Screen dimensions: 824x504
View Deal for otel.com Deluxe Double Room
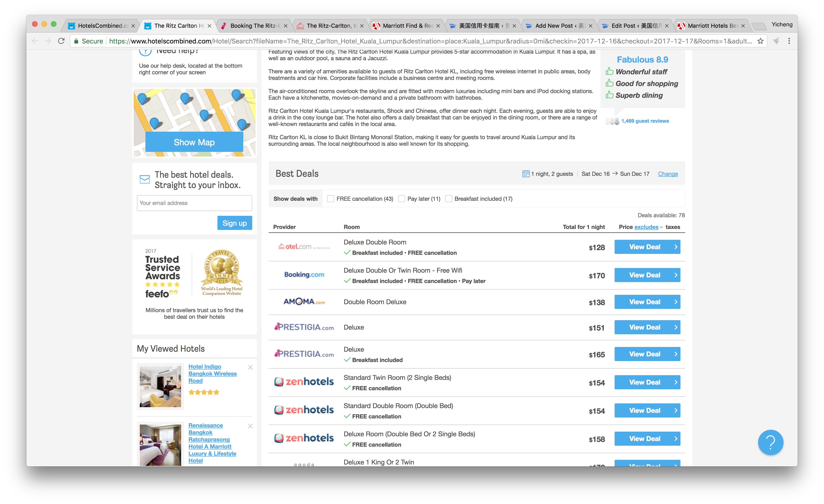(x=647, y=247)
